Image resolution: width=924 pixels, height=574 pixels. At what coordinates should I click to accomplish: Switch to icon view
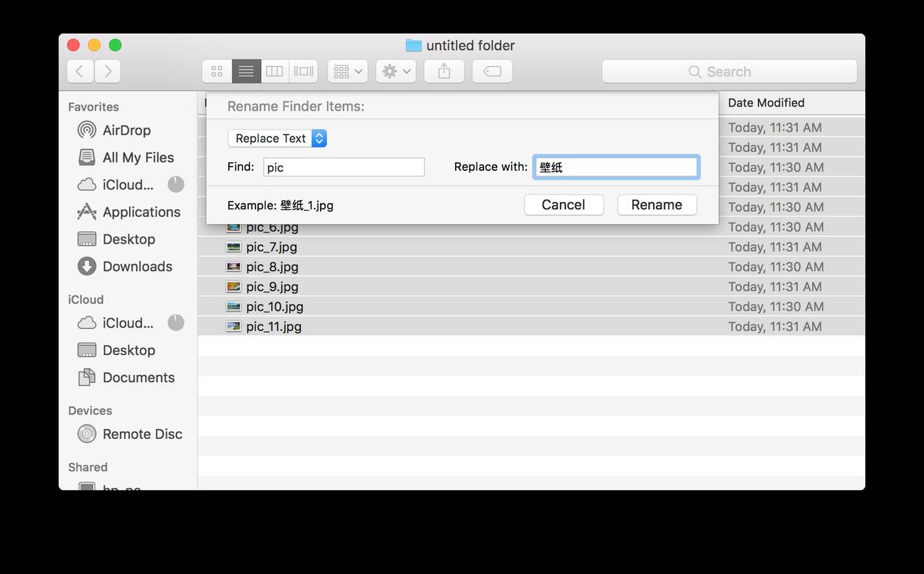point(216,71)
